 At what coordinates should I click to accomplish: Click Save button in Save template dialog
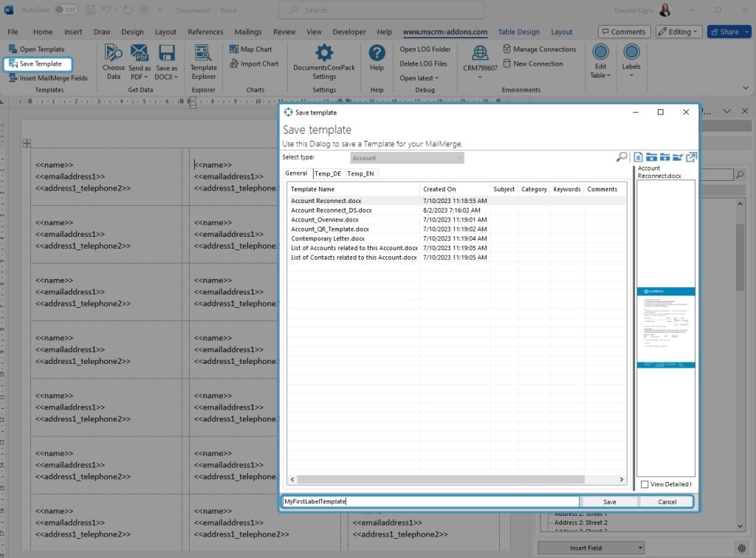(609, 502)
